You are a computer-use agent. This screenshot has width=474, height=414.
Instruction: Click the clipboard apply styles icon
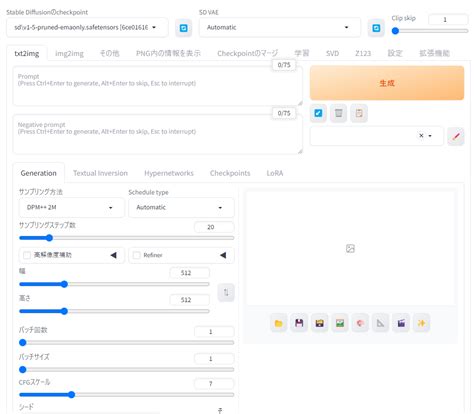[359, 113]
